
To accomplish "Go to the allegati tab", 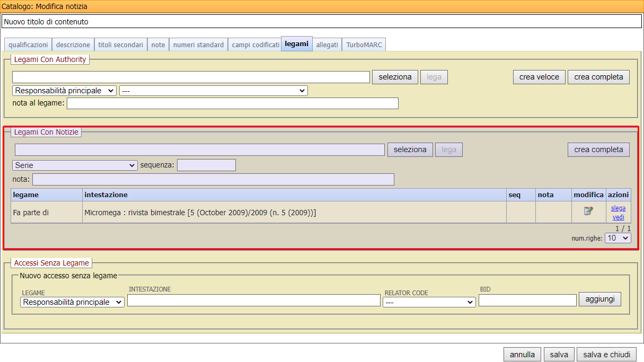I will pos(327,45).
